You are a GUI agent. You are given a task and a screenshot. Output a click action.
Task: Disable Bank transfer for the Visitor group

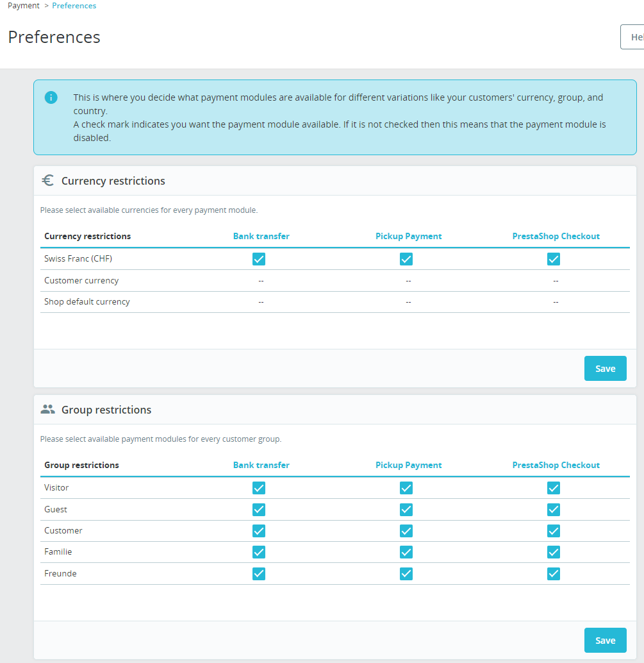(x=258, y=488)
